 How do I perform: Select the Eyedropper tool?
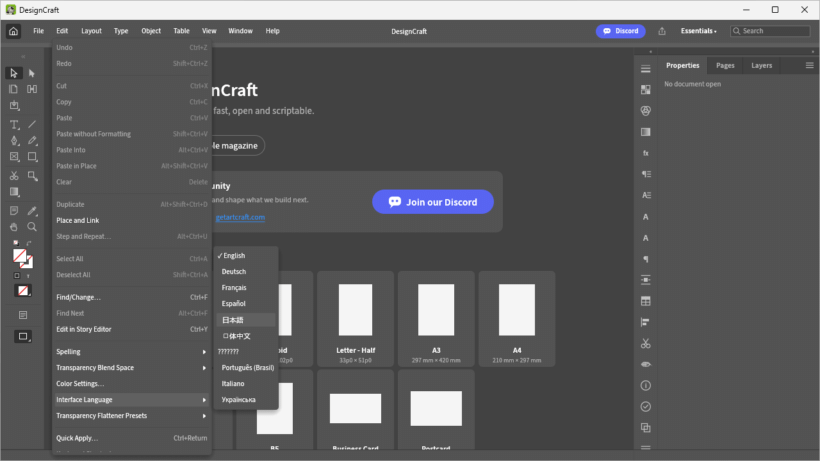(x=32, y=211)
